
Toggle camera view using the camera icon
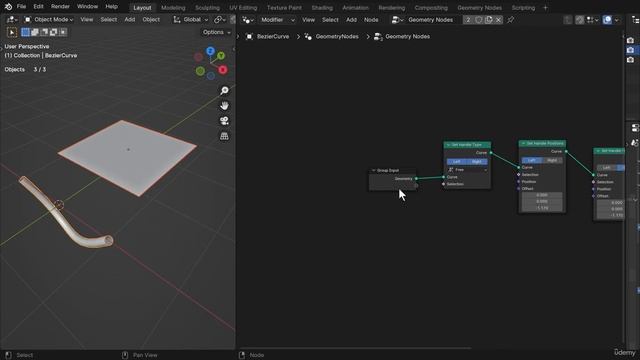click(224, 121)
